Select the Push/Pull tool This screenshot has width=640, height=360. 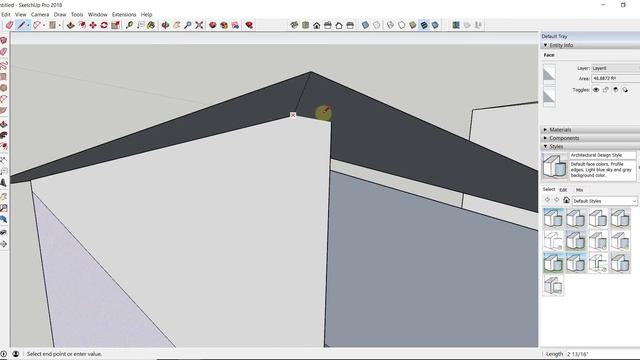tap(71, 25)
